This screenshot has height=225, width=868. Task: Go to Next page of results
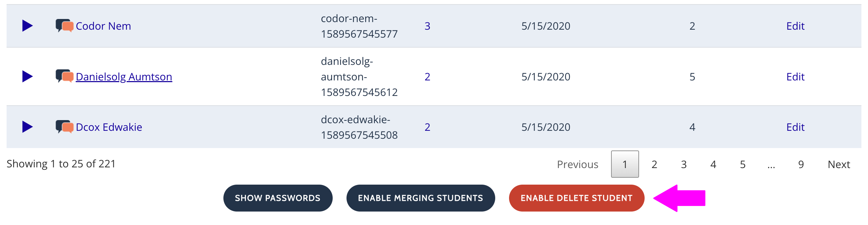point(839,164)
